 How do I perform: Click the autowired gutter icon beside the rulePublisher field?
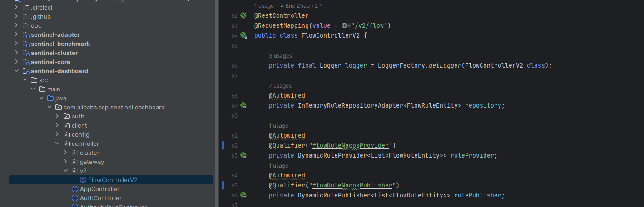(243, 195)
